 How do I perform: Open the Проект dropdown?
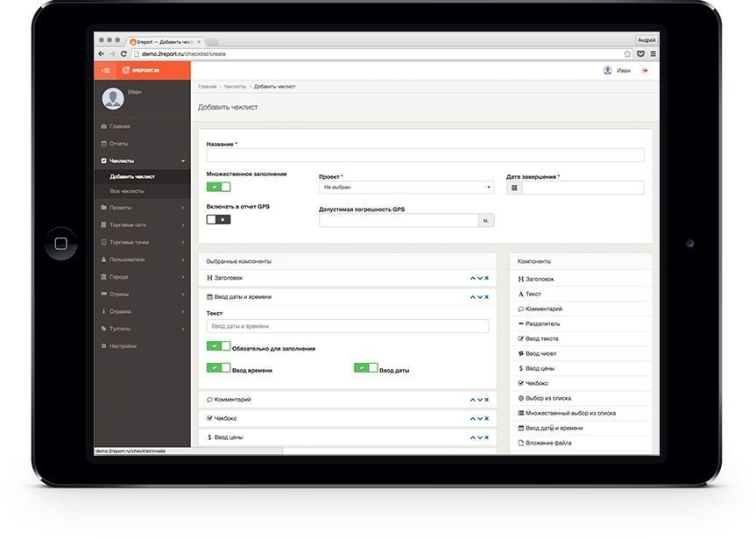(406, 188)
